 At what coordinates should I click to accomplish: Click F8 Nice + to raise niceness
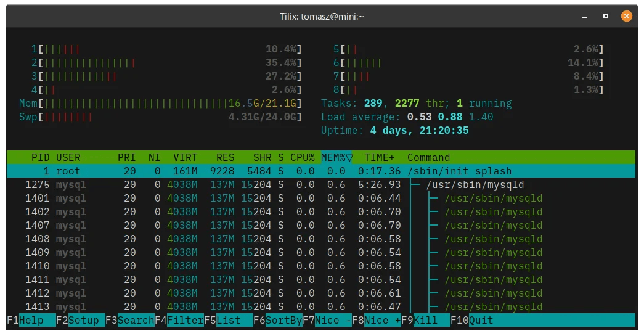[376, 321]
